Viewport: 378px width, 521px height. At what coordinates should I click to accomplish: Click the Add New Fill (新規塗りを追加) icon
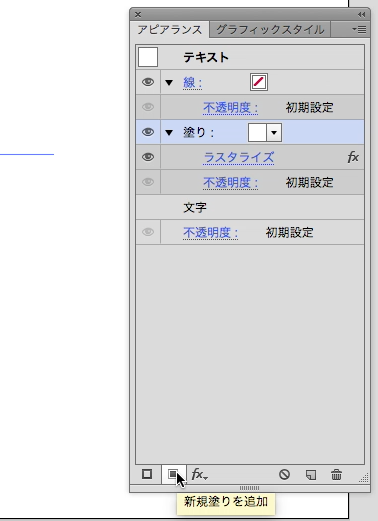tap(174, 474)
